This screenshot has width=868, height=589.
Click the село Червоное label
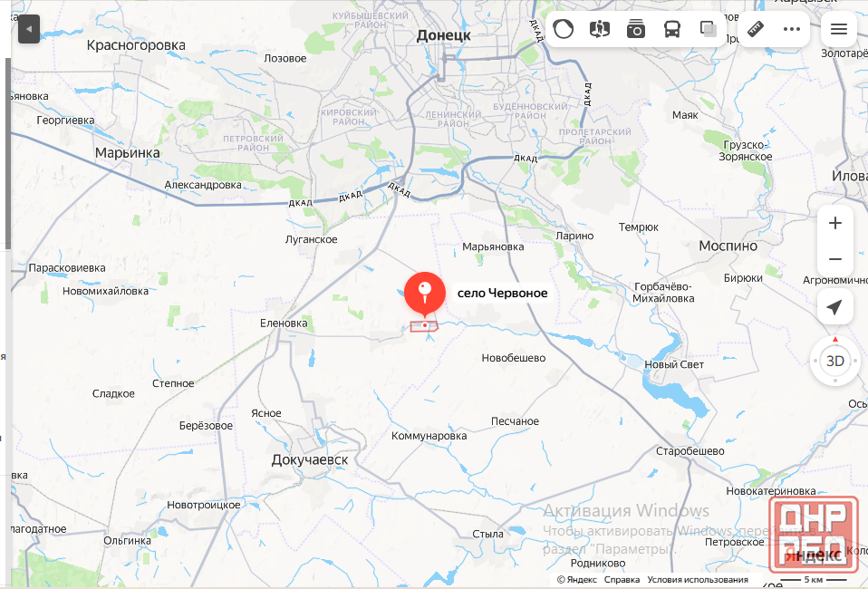point(502,293)
